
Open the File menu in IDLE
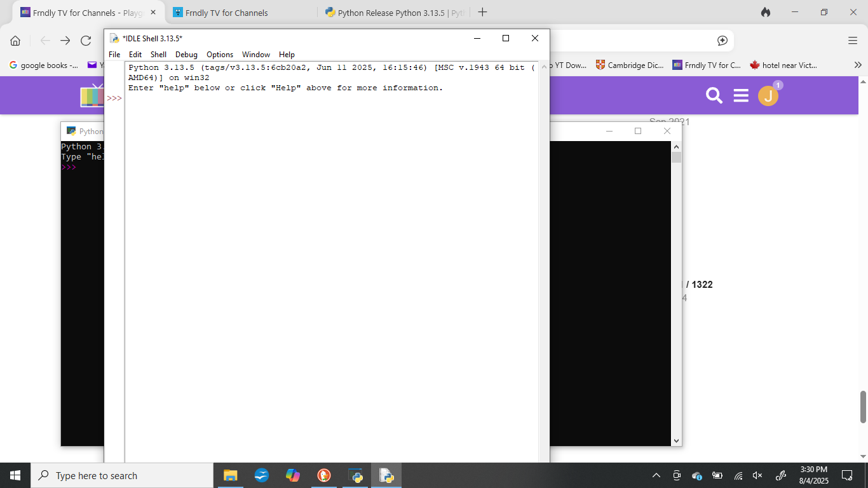coord(114,55)
